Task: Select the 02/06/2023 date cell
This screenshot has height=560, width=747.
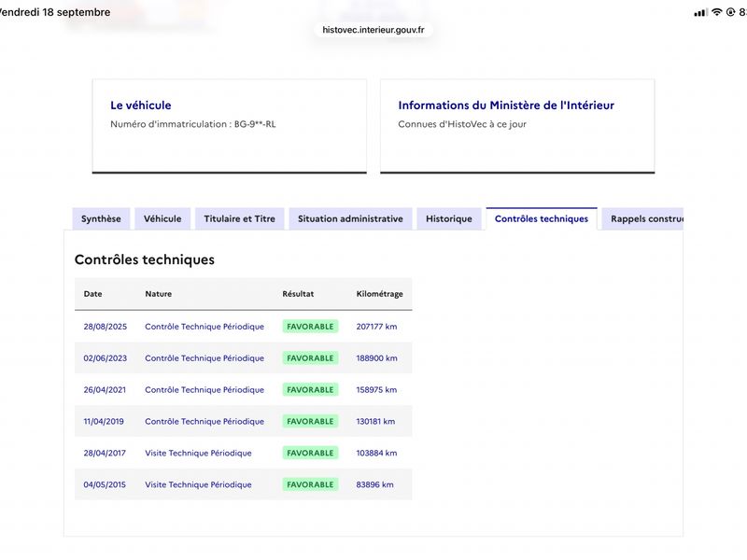Action: click(106, 358)
